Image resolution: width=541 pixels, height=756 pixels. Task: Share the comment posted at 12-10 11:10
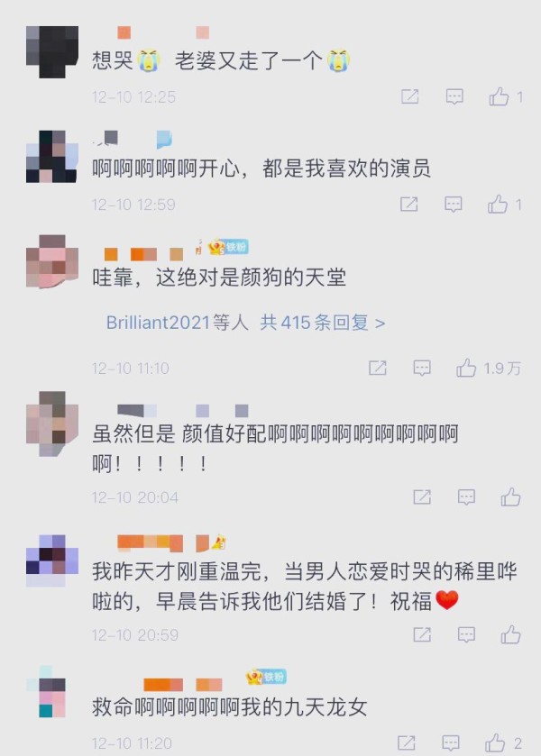coord(378,369)
